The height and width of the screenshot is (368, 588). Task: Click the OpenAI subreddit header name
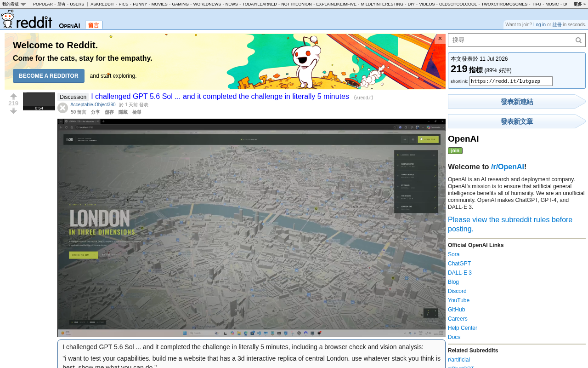pos(69,26)
